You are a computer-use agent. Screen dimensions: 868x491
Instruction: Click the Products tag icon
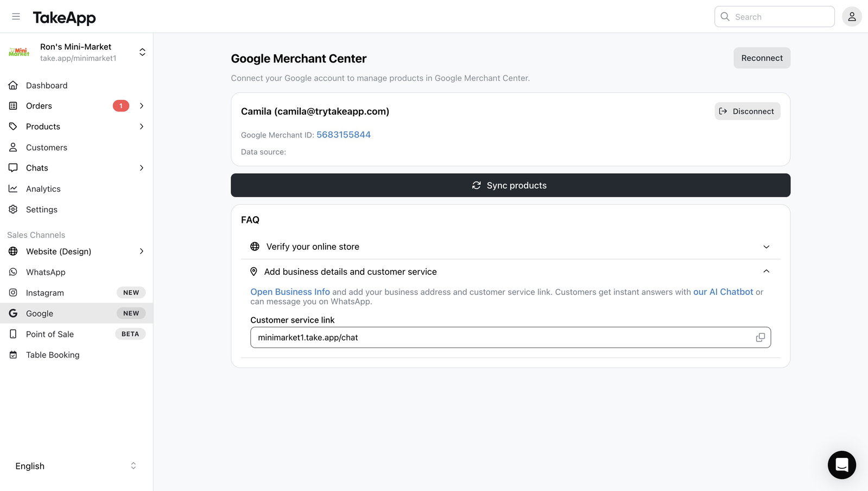click(13, 127)
